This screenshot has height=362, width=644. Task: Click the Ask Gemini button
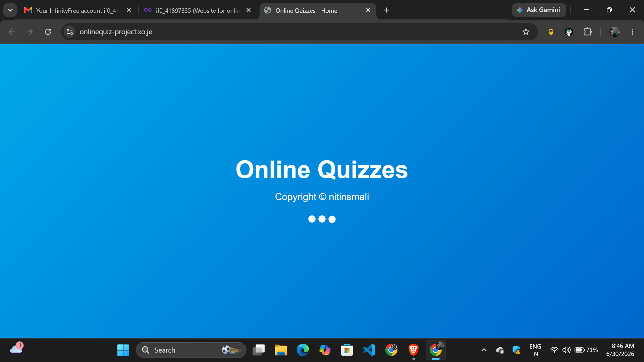[539, 10]
